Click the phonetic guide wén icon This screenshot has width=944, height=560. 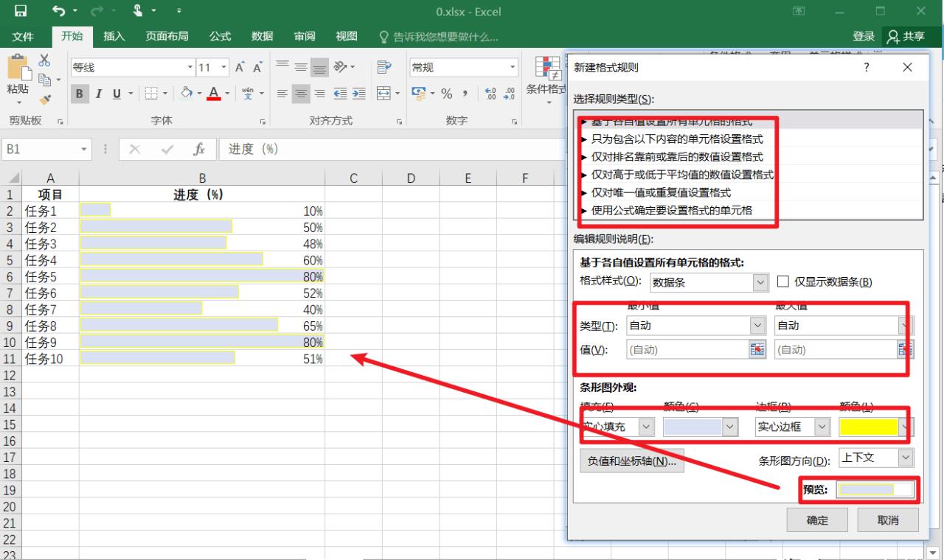pos(248,94)
